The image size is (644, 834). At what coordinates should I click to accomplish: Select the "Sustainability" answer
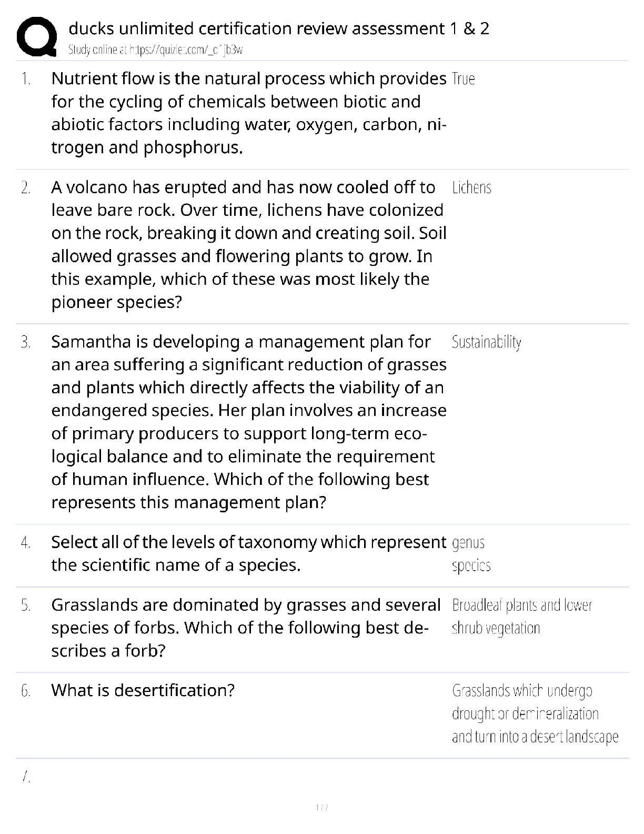pyautogui.click(x=486, y=342)
